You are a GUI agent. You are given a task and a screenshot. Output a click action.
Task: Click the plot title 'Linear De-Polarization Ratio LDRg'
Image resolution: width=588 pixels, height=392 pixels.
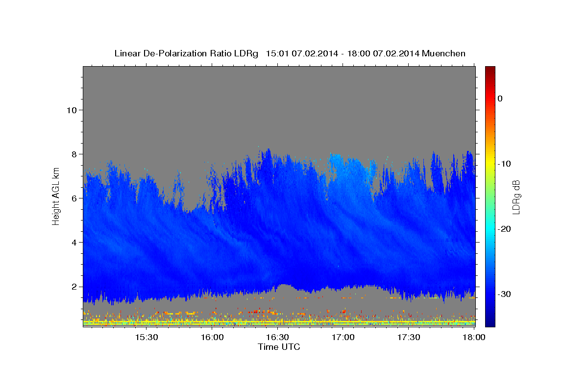pyautogui.click(x=186, y=53)
